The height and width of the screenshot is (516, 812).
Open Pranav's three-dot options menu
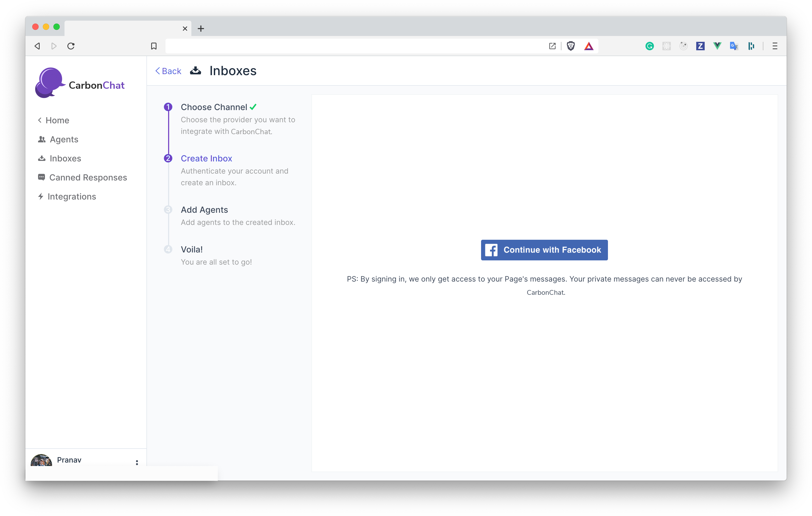point(137,462)
